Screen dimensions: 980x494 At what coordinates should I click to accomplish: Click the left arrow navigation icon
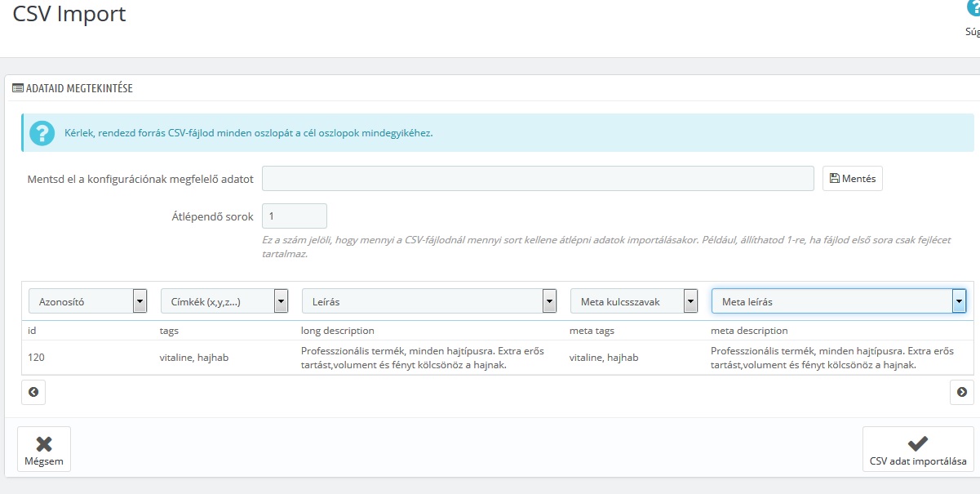pos(33,392)
